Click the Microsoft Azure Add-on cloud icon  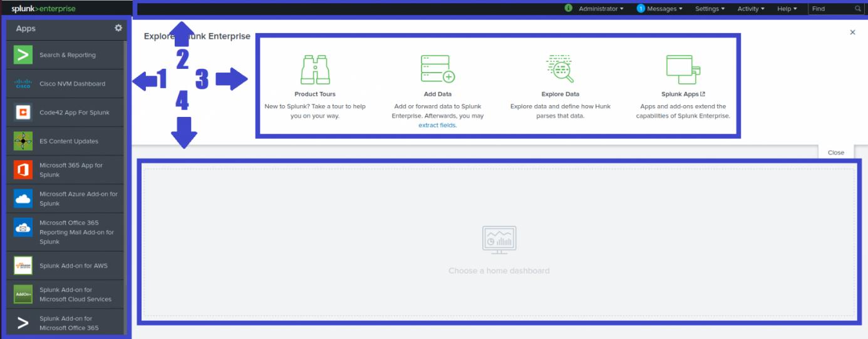click(x=23, y=199)
